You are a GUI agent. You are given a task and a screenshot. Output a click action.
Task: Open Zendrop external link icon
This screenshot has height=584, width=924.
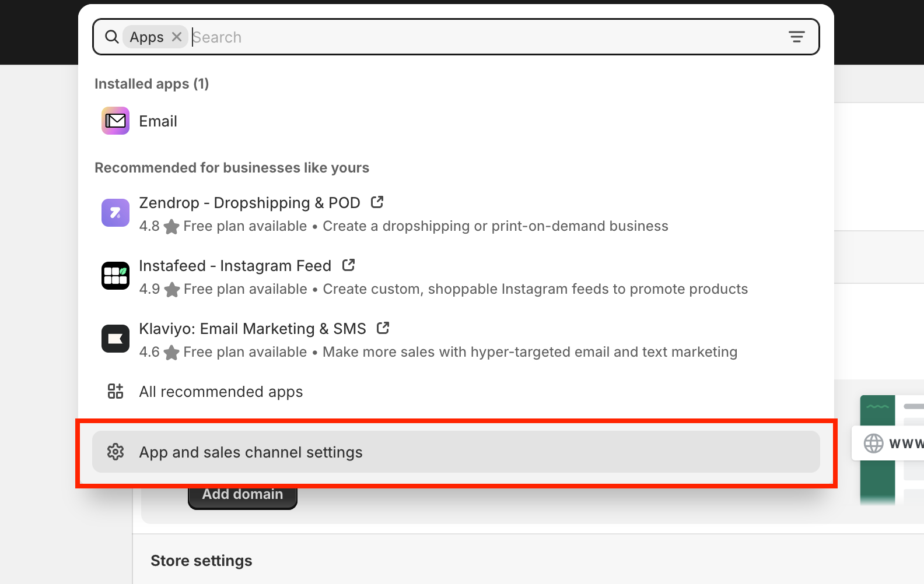[377, 202]
